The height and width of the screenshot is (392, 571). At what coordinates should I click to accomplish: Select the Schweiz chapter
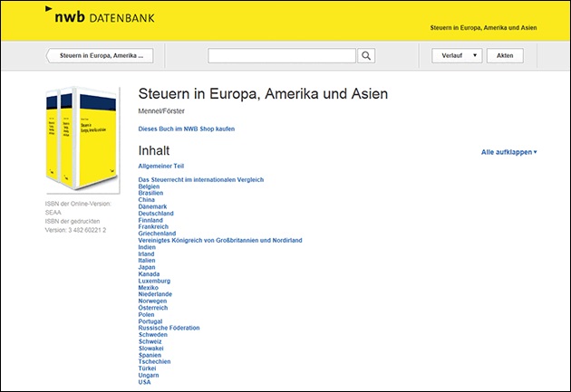click(152, 341)
